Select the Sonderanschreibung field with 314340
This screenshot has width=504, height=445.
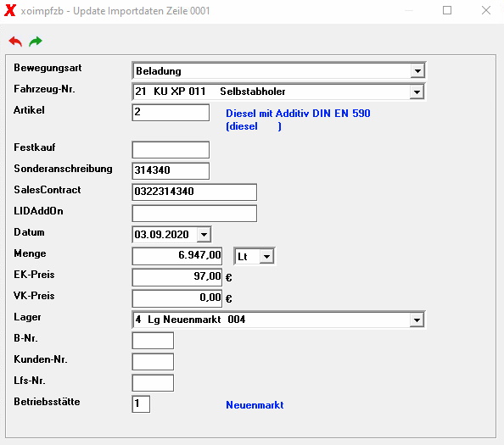(x=171, y=171)
